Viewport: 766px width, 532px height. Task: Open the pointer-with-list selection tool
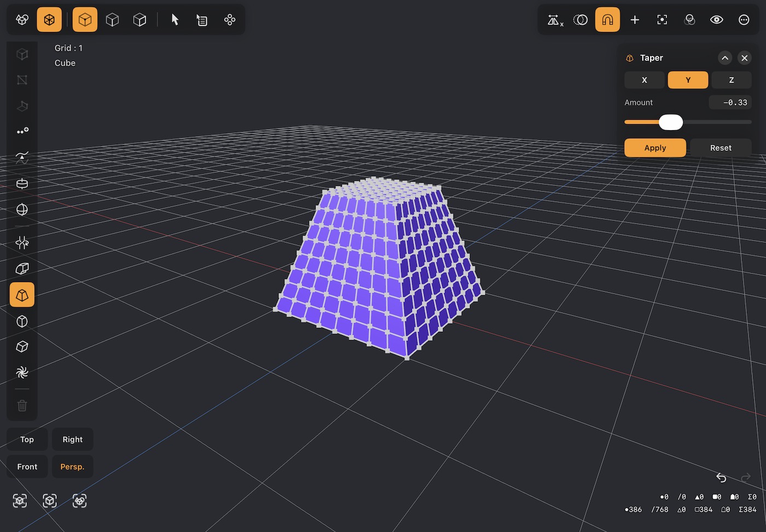[x=202, y=20]
